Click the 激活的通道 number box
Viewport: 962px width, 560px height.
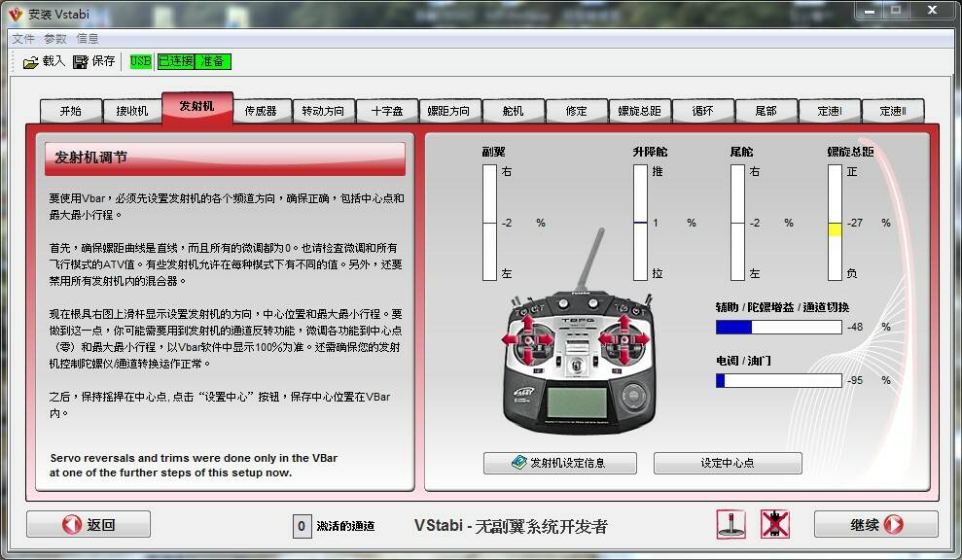[302, 526]
